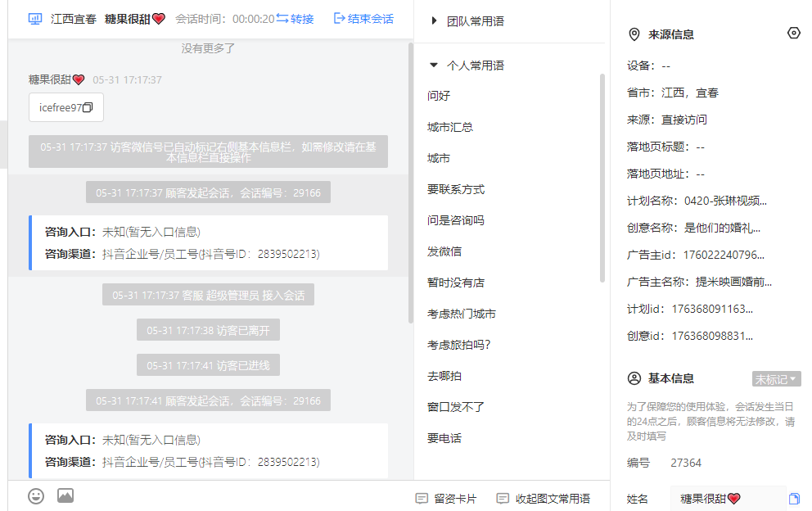Click the chat history scrollbar

(x=411, y=183)
